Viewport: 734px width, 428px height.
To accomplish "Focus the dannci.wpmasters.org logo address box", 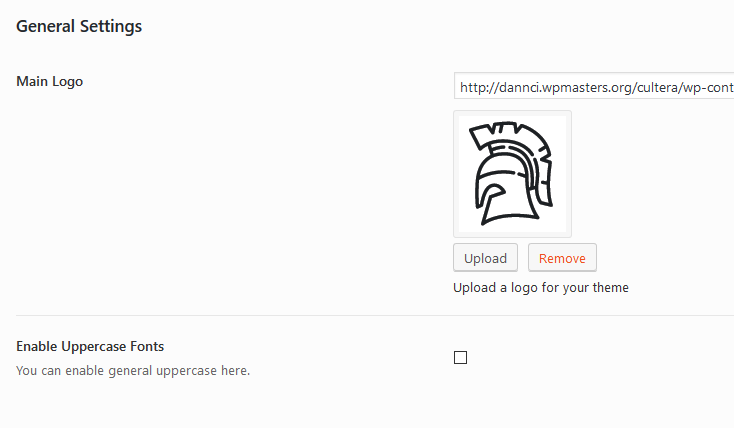I will [594, 87].
